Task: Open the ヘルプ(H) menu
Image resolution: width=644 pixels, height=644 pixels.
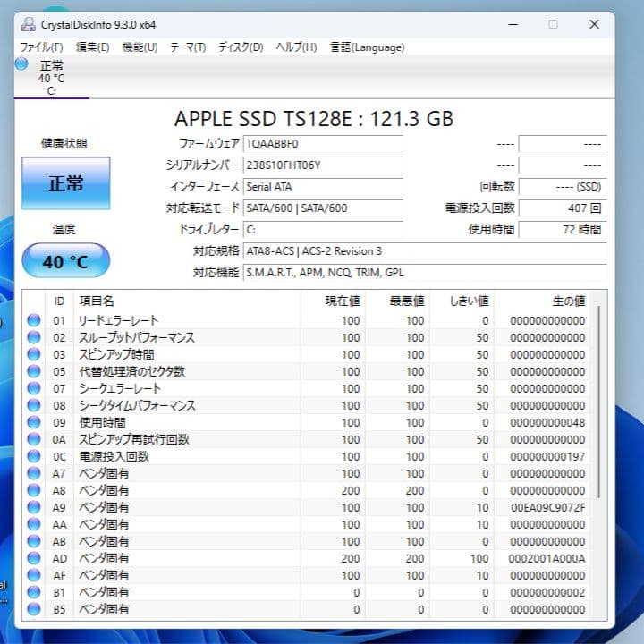Action: [296, 47]
